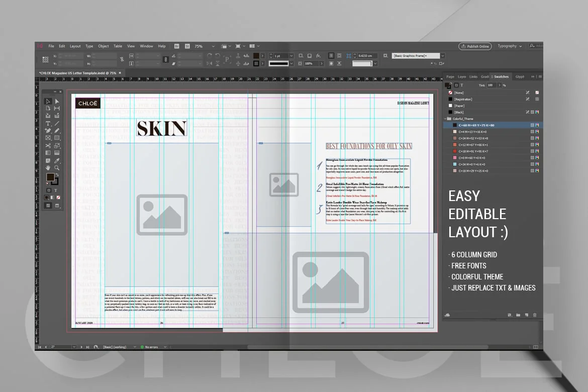Select the Rectangle tool
The image size is (588, 392).
57,138
